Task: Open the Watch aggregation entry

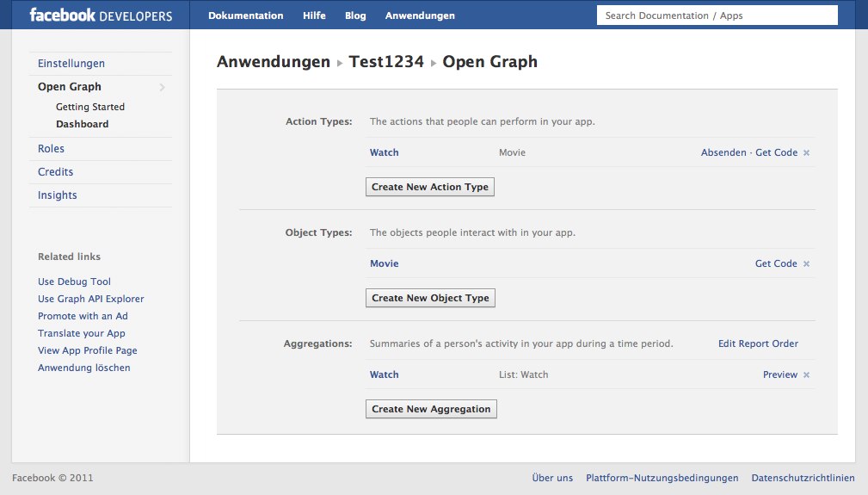Action: 385,374
